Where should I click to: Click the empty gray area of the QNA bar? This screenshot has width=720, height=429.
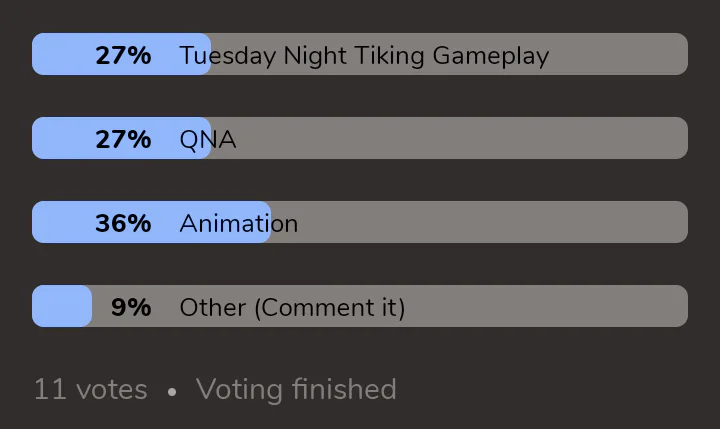462,138
